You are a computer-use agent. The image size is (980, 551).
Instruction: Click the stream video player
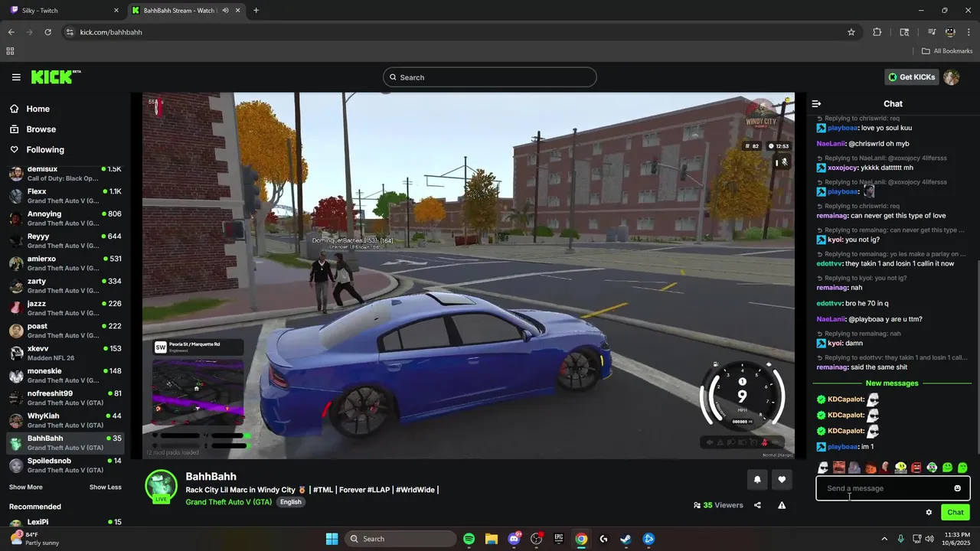(x=469, y=275)
